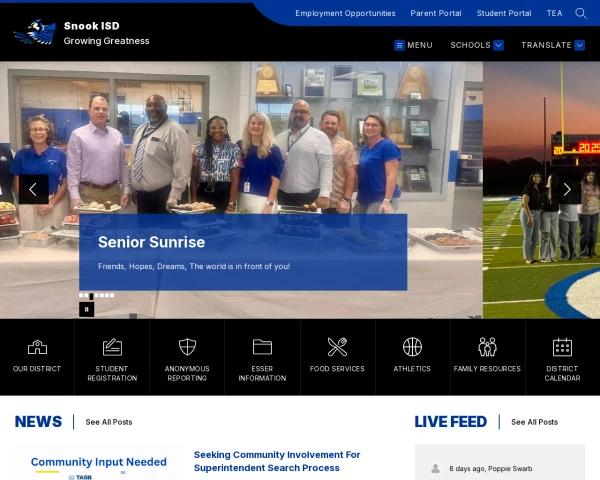This screenshot has width=600, height=480.
Task: Click the Snook ISD bluejay logo
Action: (x=35, y=32)
